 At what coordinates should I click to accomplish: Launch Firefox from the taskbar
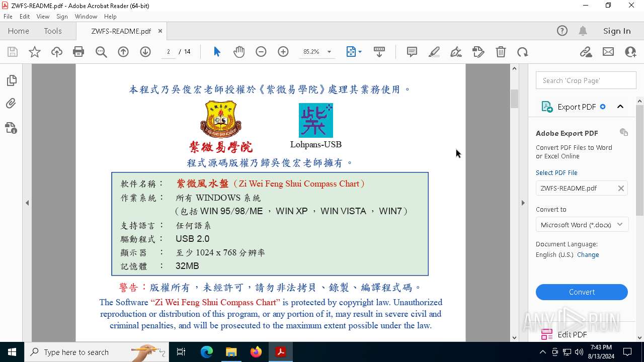[x=256, y=352]
